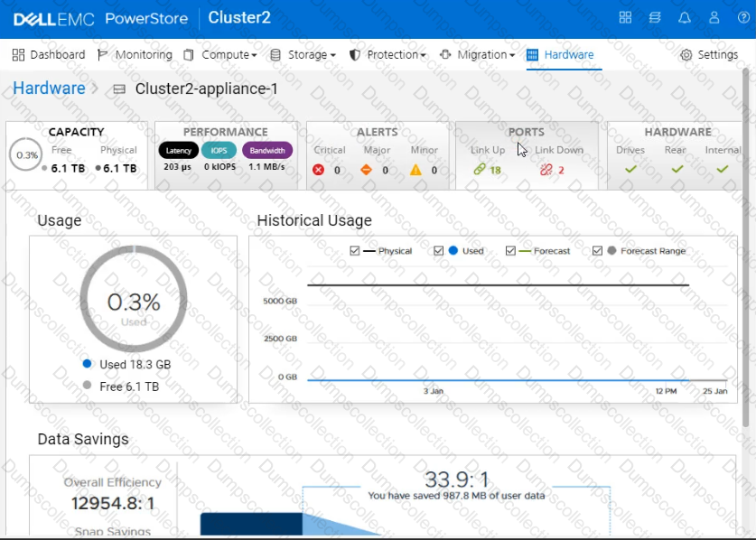
Task: Click the Critical alerts red icon
Action: tap(318, 170)
